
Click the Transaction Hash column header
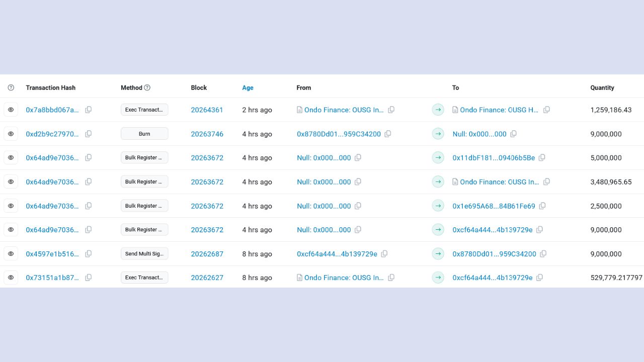click(x=51, y=87)
